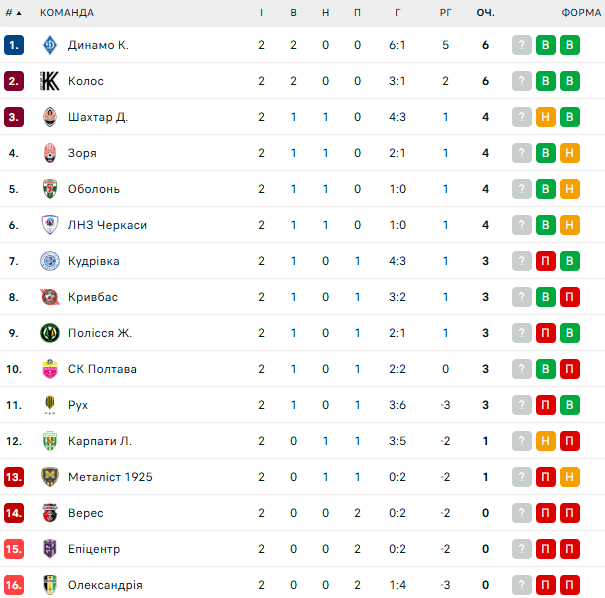Click the Динамо К. club logo
Viewport: 605px width, 598px height.
(50, 45)
